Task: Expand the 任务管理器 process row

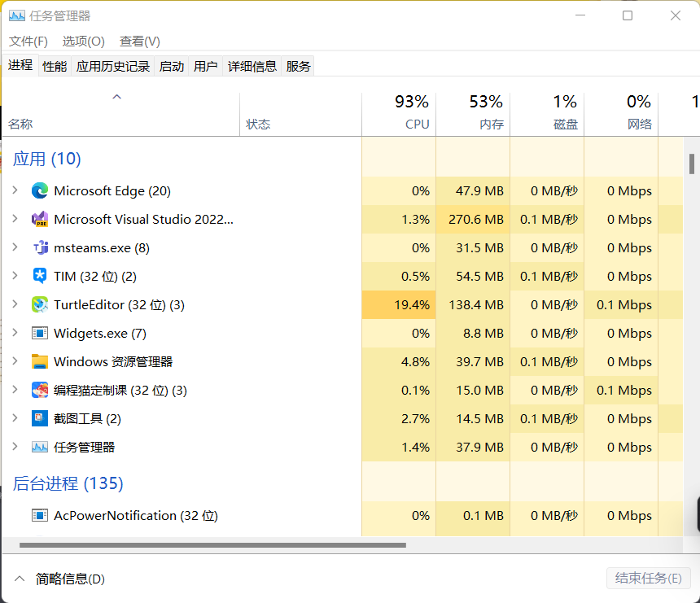Action: [15, 446]
